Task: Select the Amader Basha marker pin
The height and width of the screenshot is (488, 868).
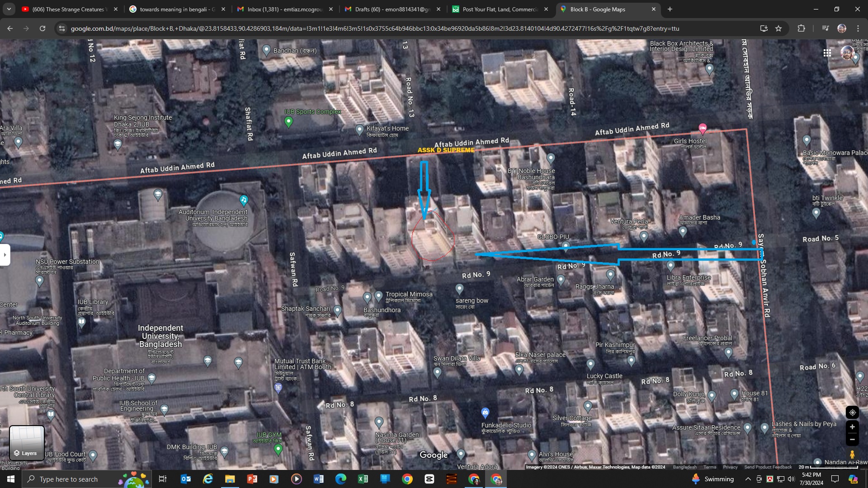Action: 683,231
